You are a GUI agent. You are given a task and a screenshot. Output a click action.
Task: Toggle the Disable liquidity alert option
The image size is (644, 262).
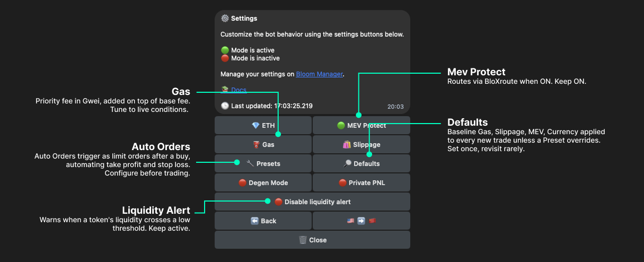pyautogui.click(x=312, y=202)
